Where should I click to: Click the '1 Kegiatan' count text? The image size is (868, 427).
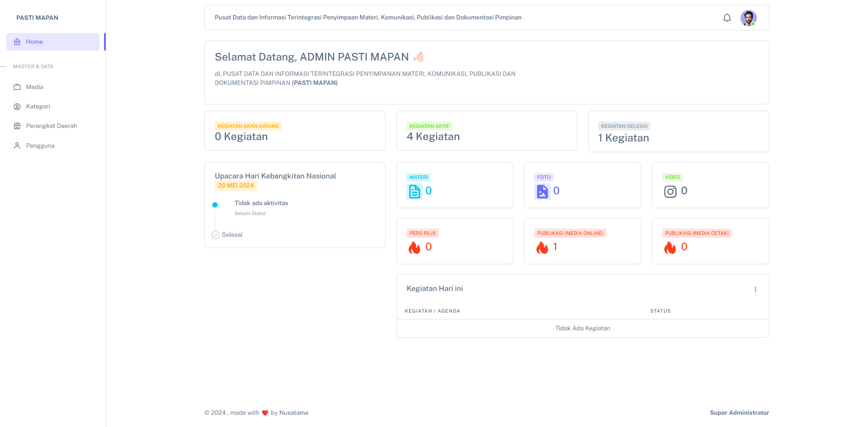point(624,138)
